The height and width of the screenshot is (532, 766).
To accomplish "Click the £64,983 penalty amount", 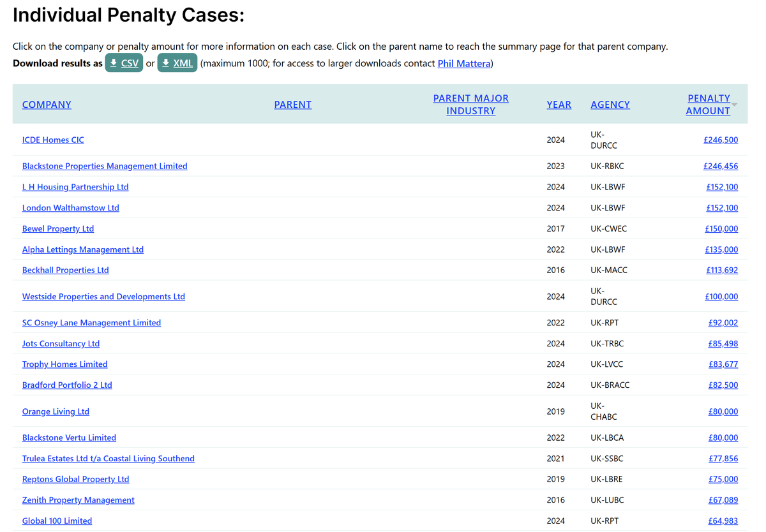I will [x=723, y=521].
